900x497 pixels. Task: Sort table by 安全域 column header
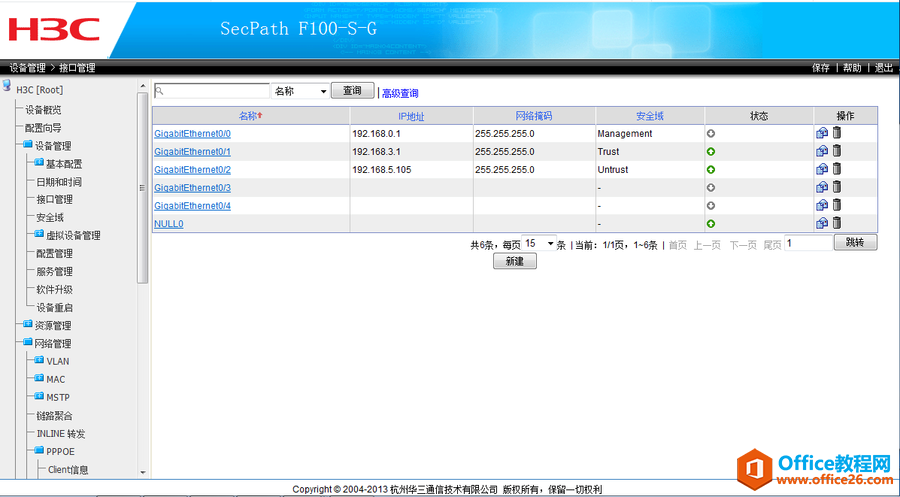(650, 116)
